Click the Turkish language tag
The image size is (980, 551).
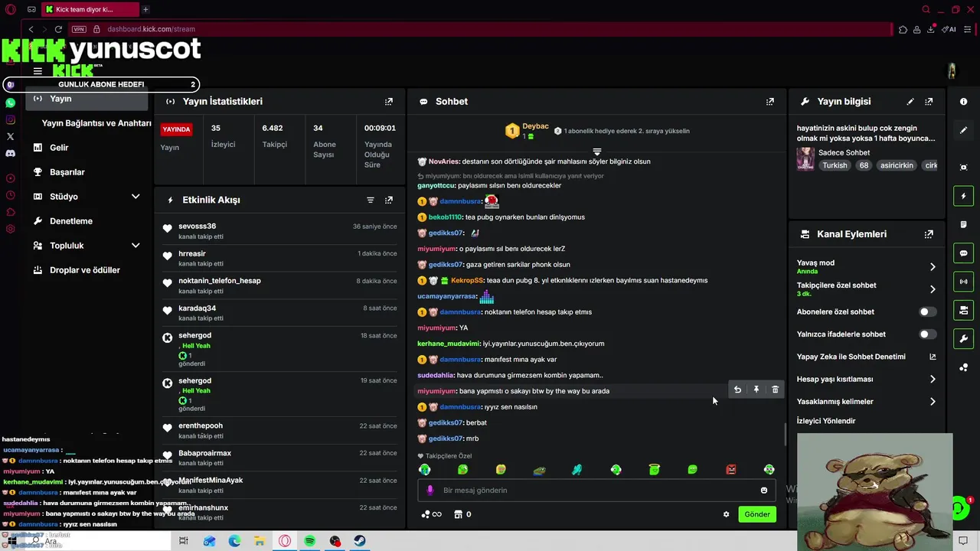[x=835, y=165]
